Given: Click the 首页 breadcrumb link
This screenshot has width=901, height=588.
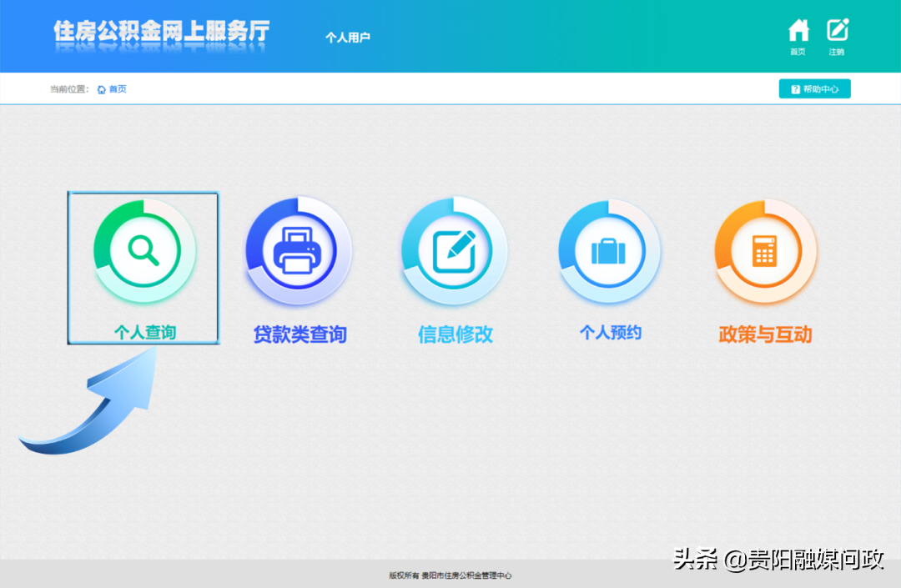Looking at the screenshot, I should click(x=117, y=88).
